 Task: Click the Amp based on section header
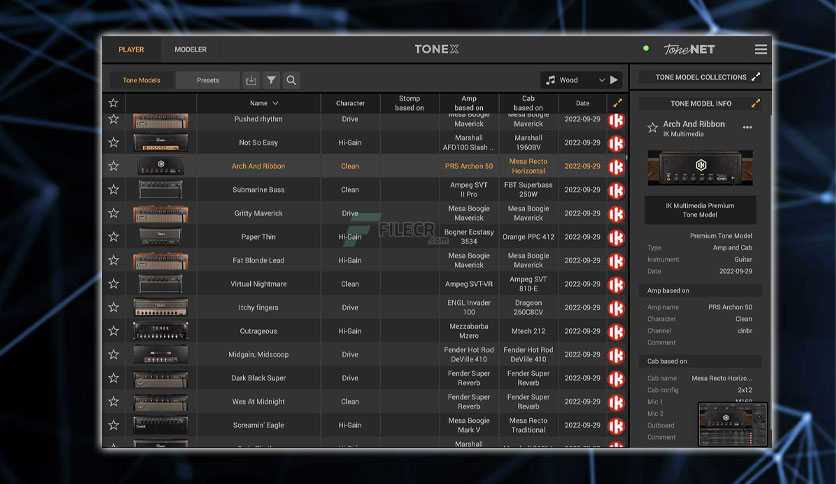[700, 291]
